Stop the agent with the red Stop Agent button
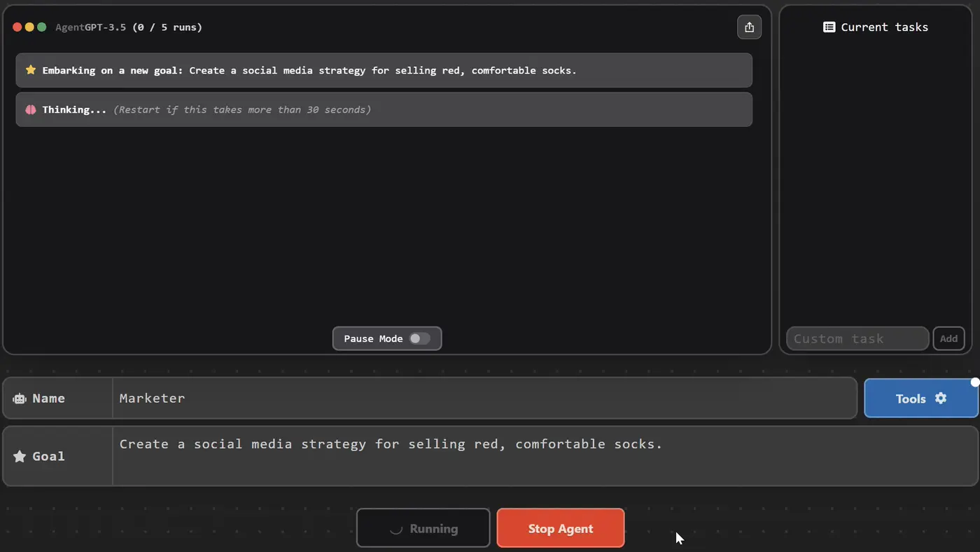This screenshot has width=980, height=552. [560, 528]
